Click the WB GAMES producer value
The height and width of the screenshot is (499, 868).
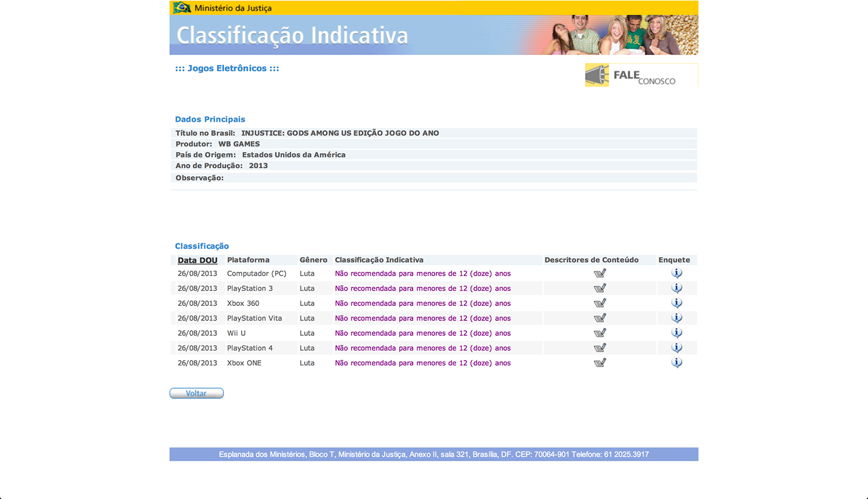click(239, 144)
